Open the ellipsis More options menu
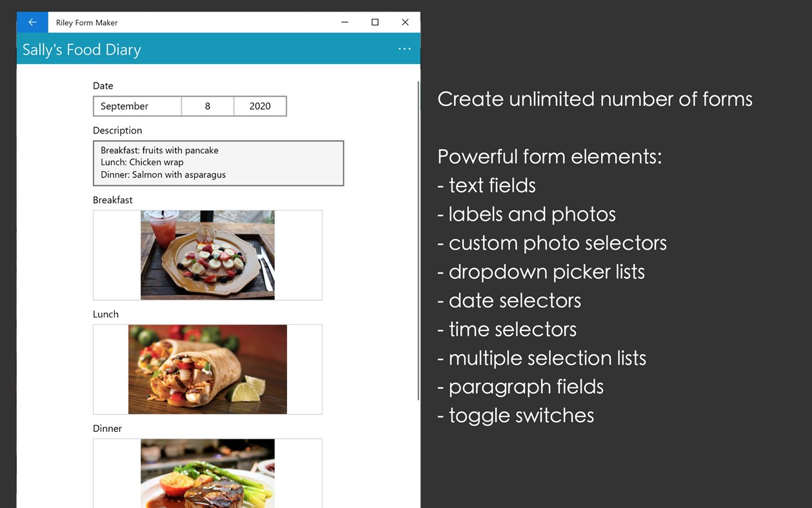This screenshot has height=508, width=812. click(x=404, y=48)
